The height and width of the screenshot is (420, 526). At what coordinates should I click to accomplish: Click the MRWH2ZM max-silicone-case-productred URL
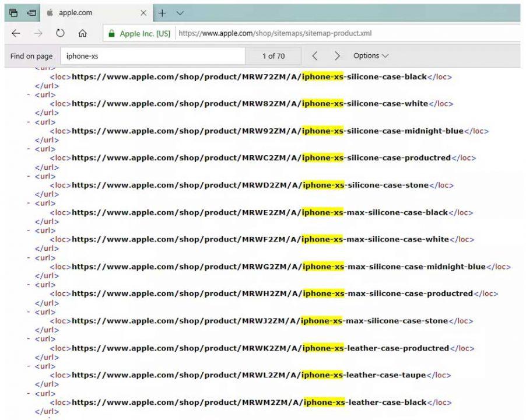tap(272, 293)
